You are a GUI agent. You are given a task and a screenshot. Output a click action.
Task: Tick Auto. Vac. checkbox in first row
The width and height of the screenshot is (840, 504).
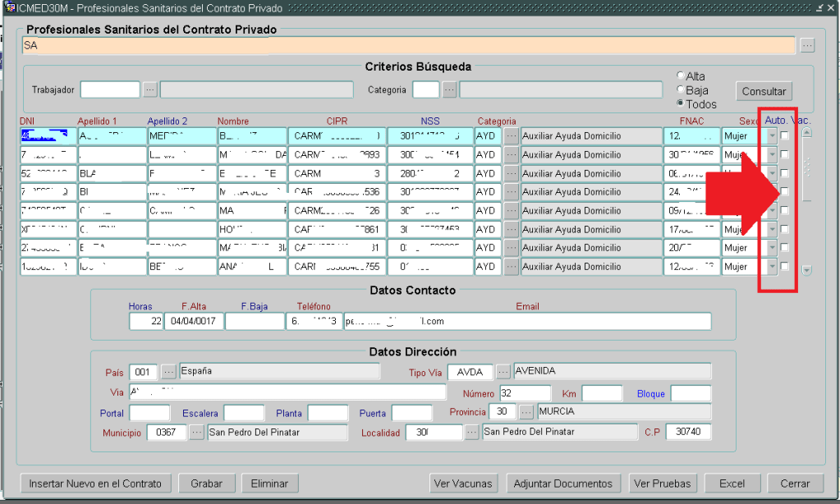[785, 135]
